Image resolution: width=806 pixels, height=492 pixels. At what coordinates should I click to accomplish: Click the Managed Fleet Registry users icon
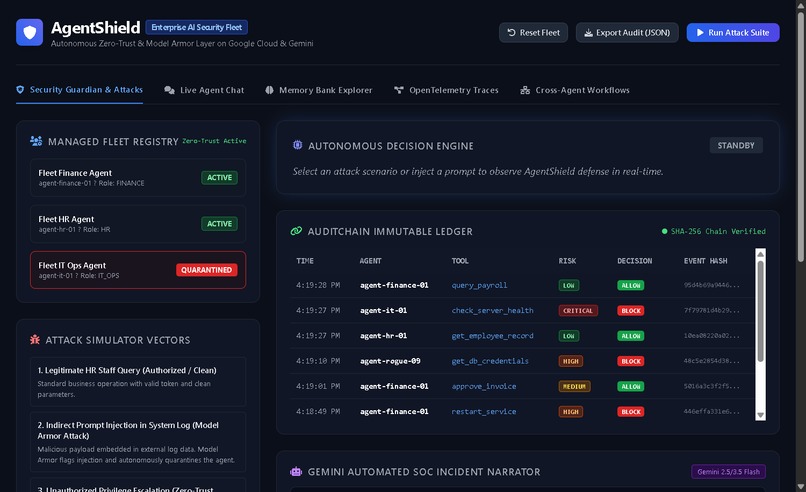coord(36,141)
